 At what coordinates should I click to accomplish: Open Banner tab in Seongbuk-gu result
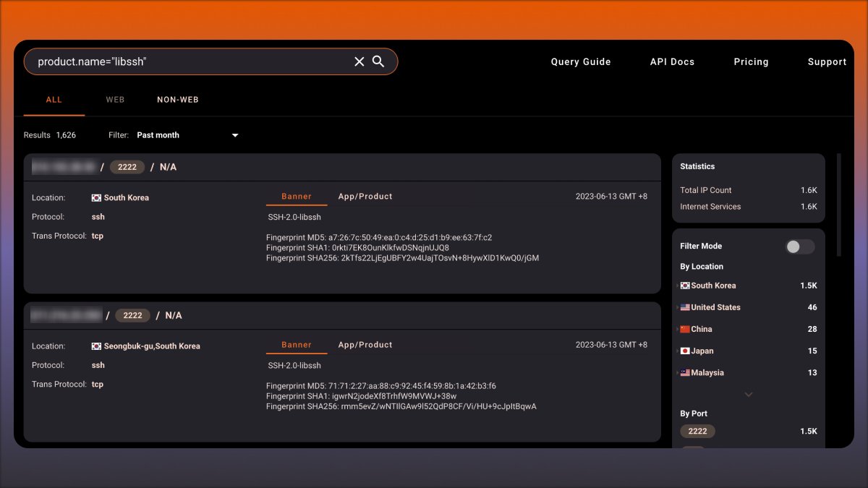297,345
